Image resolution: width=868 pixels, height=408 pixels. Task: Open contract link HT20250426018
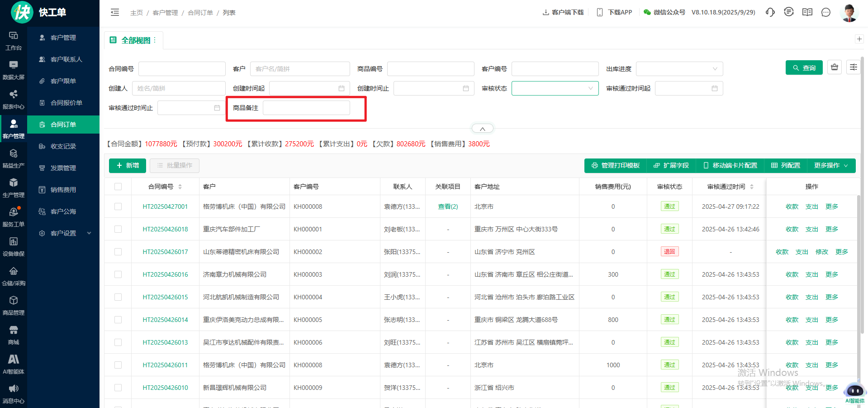coord(165,229)
